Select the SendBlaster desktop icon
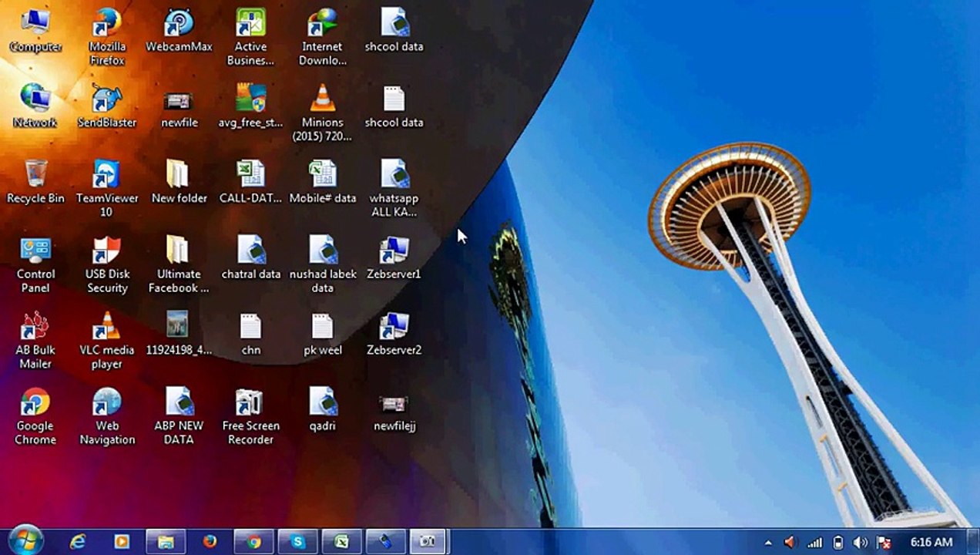The height and width of the screenshot is (555, 980). pyautogui.click(x=107, y=106)
